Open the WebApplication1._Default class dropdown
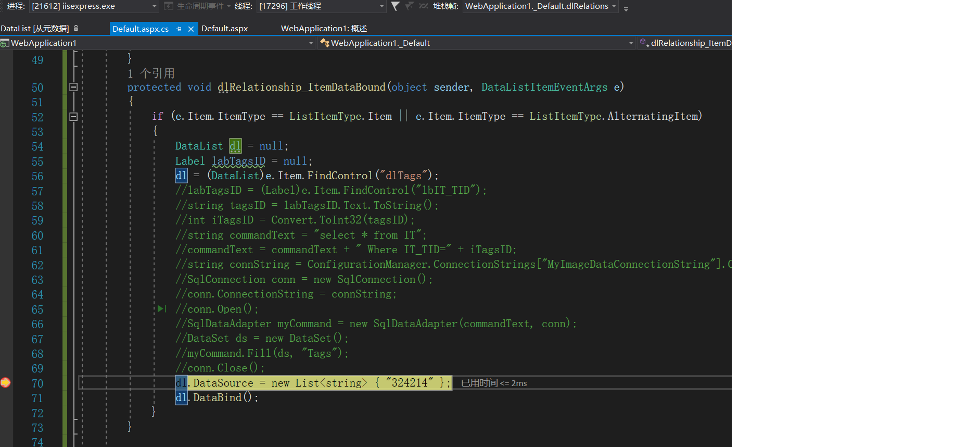 [x=476, y=43]
